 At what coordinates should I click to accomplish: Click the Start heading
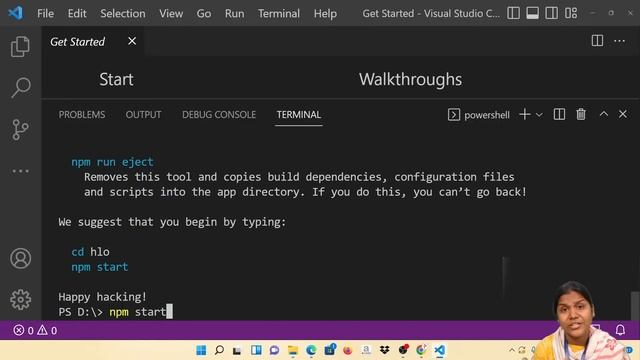[x=116, y=79]
